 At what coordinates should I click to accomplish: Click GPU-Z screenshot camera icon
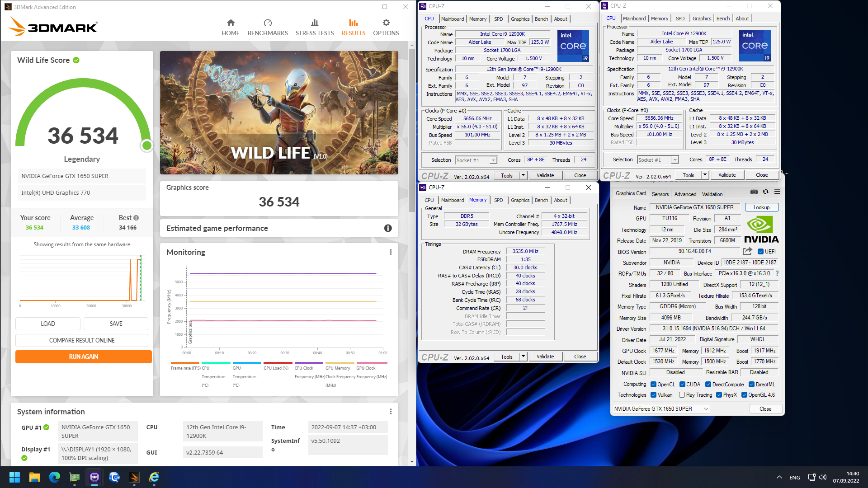754,192
